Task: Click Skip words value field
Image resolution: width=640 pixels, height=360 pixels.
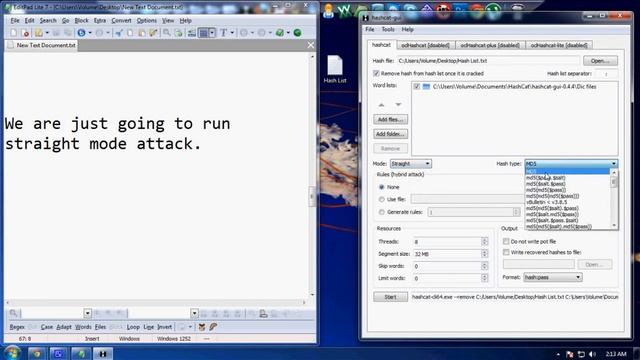Action: coord(447,266)
